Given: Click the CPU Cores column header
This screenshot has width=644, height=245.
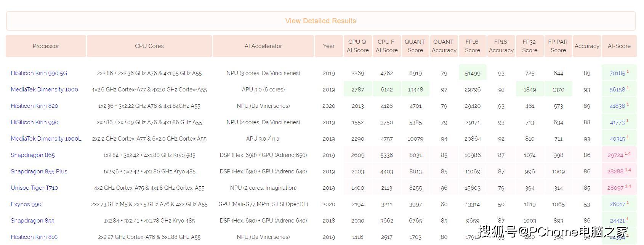Looking at the screenshot, I should 149,46.
